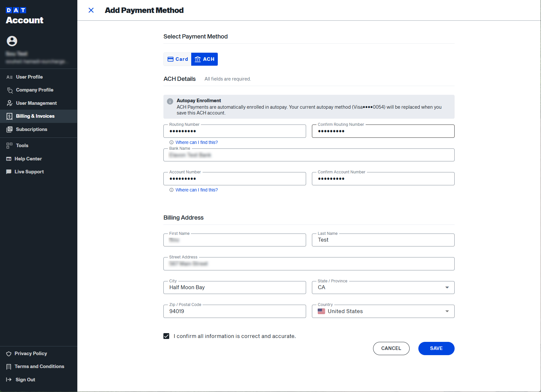The image size is (541, 392).
Task: Focus the Confirm Account Number field
Action: pos(383,179)
